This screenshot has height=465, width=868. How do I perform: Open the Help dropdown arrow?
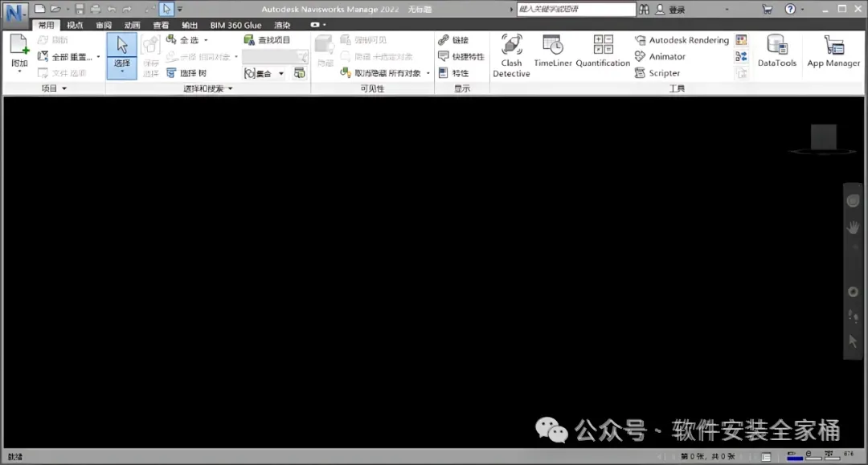point(803,10)
